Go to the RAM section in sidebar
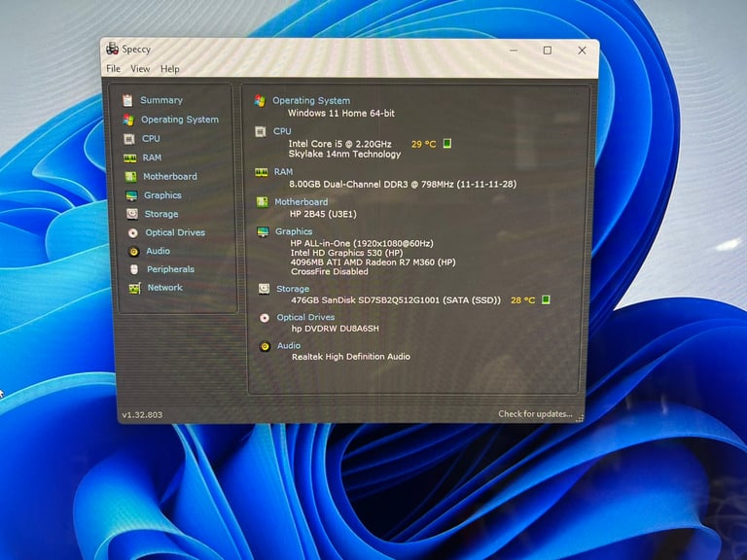Image resolution: width=747 pixels, height=560 pixels. [152, 157]
